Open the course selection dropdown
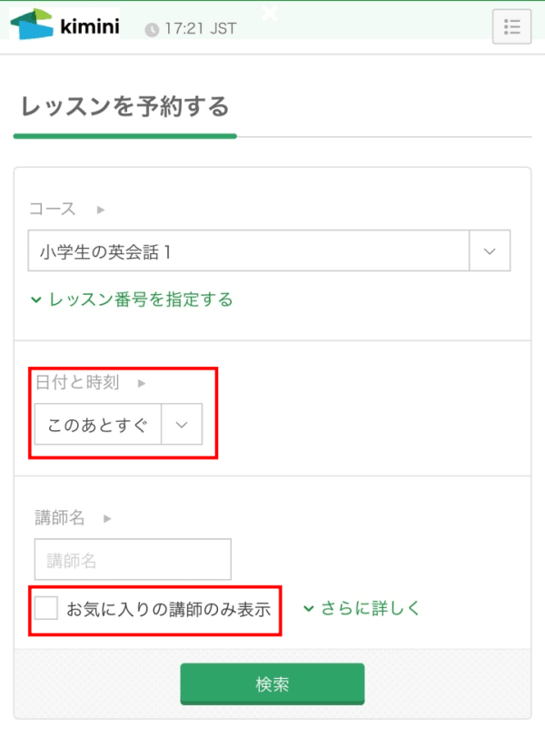Image resolution: width=545 pixels, height=756 pixels. point(490,250)
